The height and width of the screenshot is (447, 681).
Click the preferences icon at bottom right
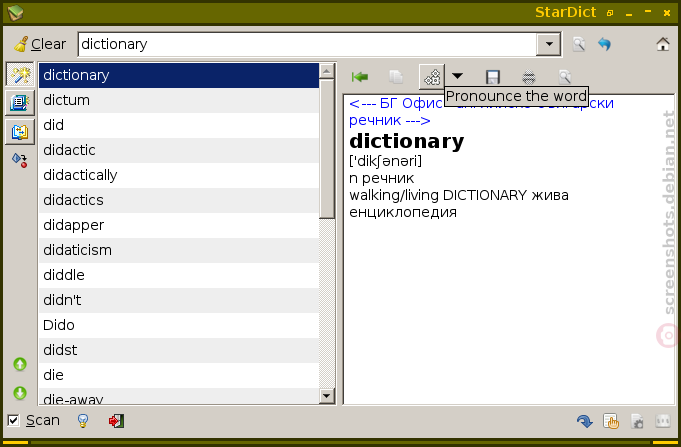click(x=637, y=421)
